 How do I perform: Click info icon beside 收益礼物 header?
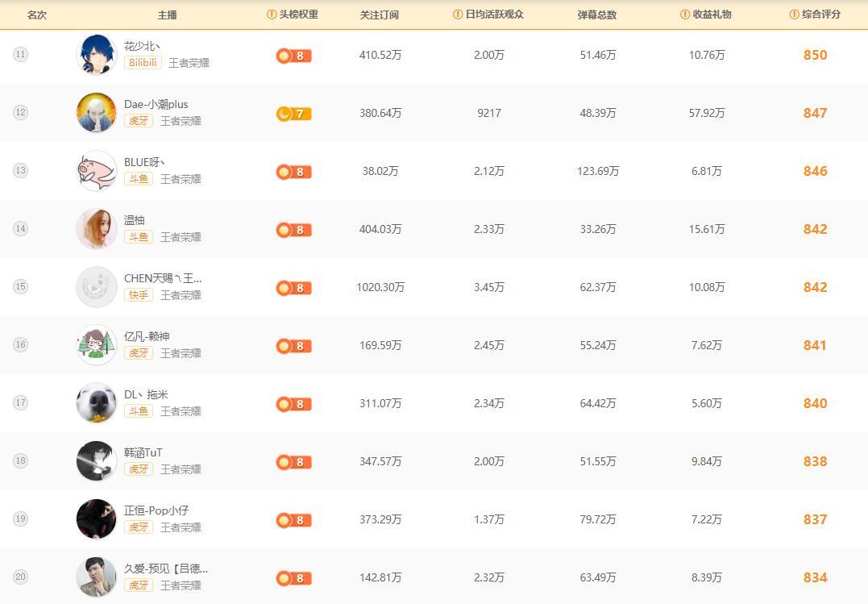[685, 15]
